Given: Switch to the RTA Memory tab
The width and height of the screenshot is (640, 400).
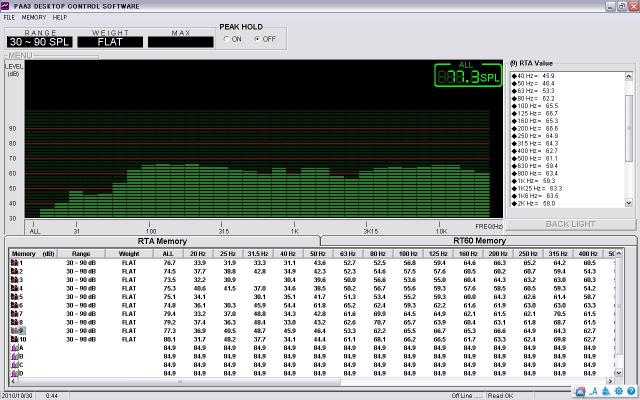Looking at the screenshot, I should coord(162,241).
